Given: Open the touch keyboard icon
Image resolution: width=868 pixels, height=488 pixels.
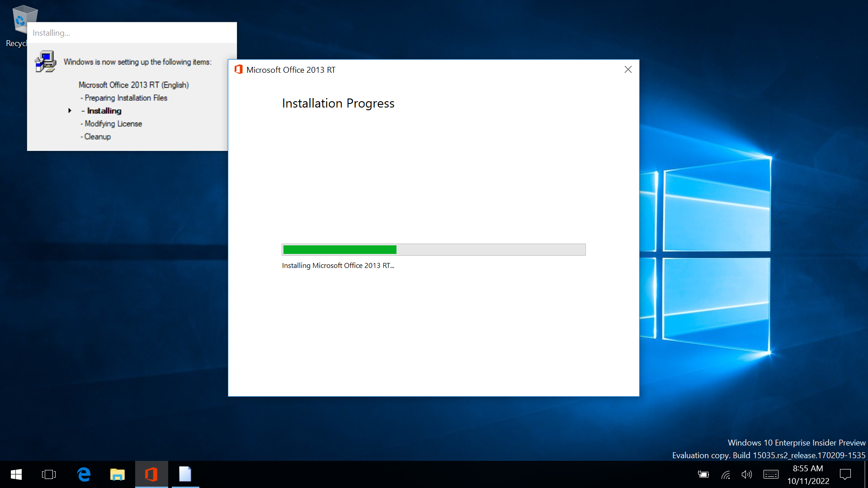Looking at the screenshot, I should (771, 474).
